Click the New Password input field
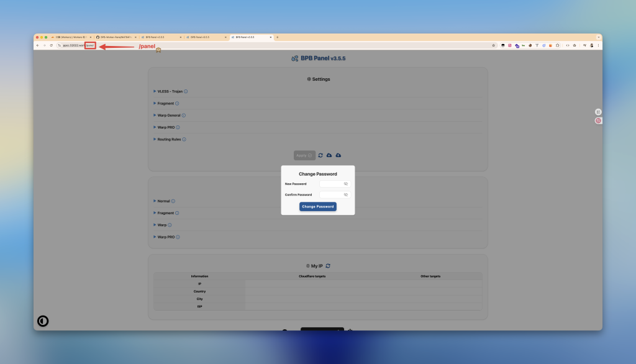Viewport: 636px width, 364px height. [x=331, y=184]
